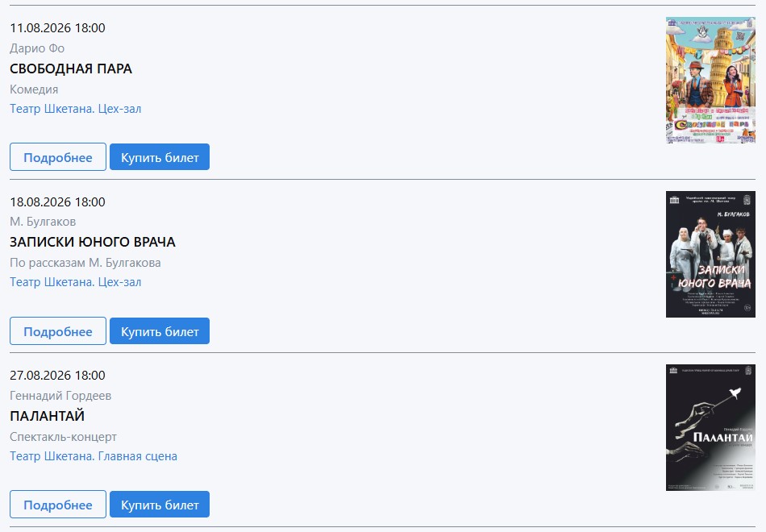This screenshot has width=766, height=532.
Task: Click Подробнее for Свободная пара
Action: pos(57,157)
